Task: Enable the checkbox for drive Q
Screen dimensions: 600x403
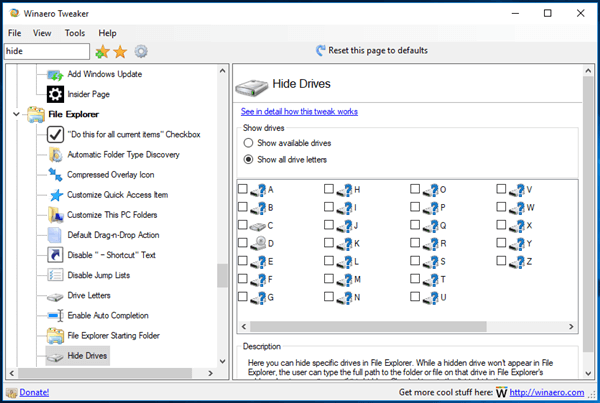Action: pos(415,225)
